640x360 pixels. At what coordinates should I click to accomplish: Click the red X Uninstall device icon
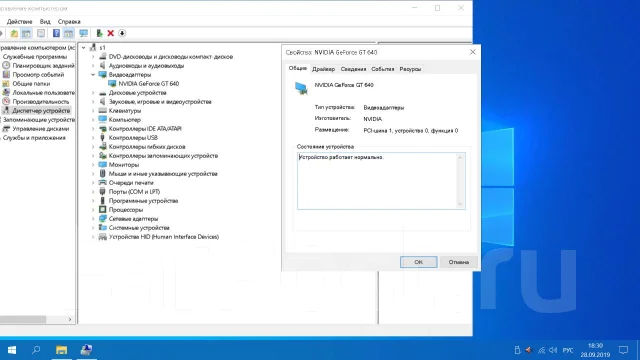tap(111, 33)
